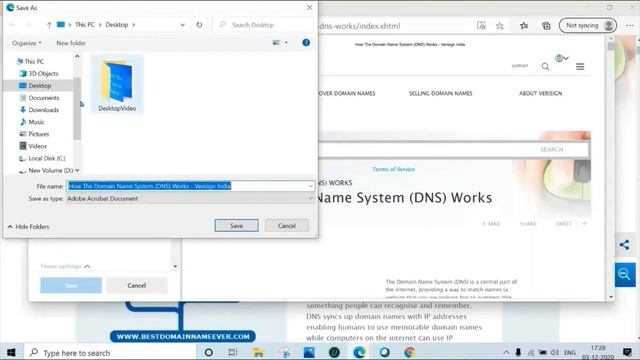Screen dimensions: 640x360
Task: Click the navigation pane scrollbar
Action: click(x=77, y=108)
